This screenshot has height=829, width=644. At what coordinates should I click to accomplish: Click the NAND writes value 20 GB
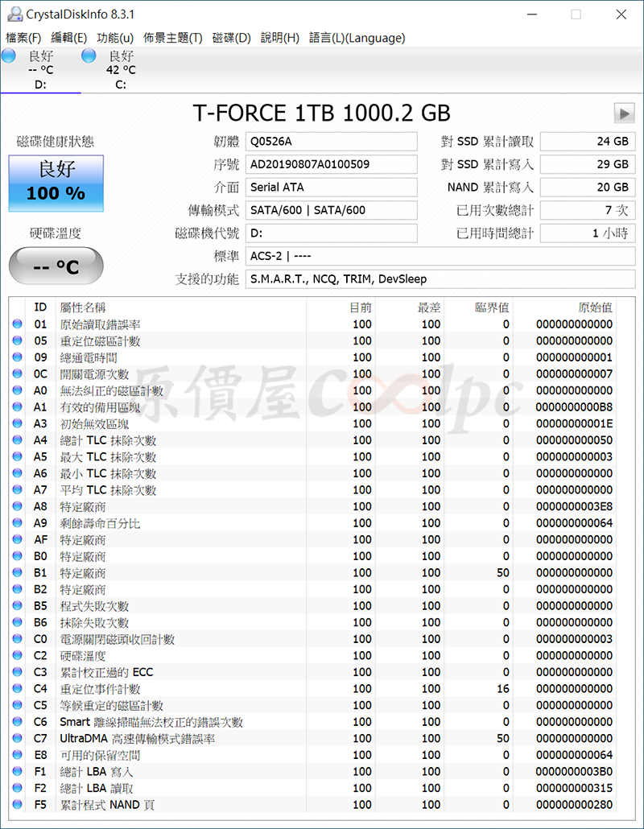pos(588,188)
